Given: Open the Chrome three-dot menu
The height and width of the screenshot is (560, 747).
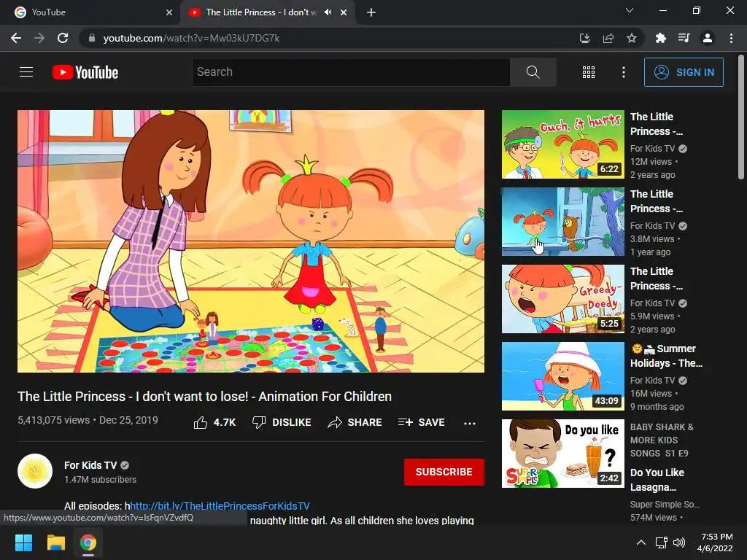Looking at the screenshot, I should [x=731, y=38].
